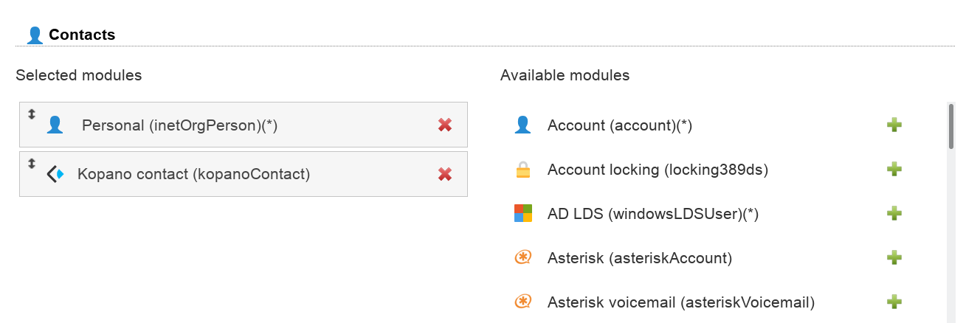Click the AD LDS Windows logo icon
This screenshot has width=980, height=323.
pyautogui.click(x=522, y=214)
